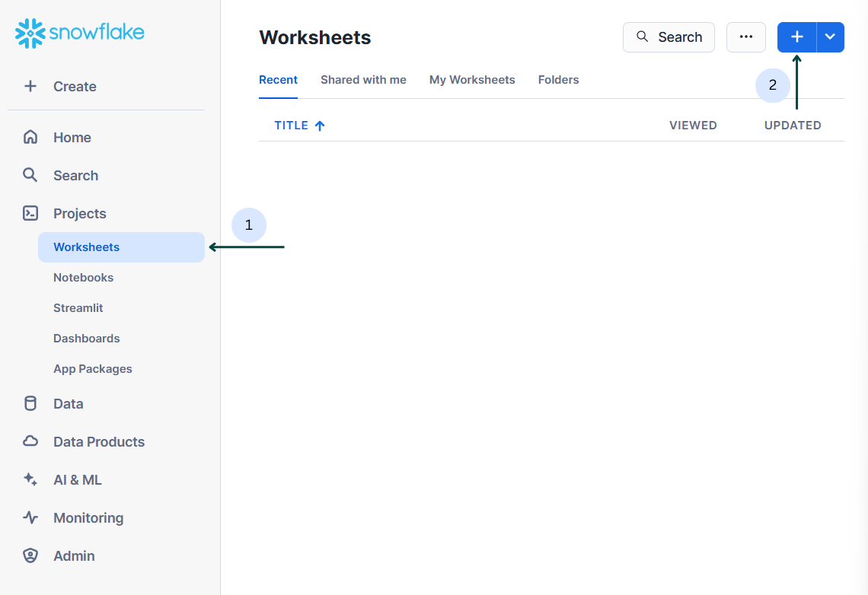Click the Snowflake logo
Image resolution: width=868 pixels, height=595 pixels.
80,33
